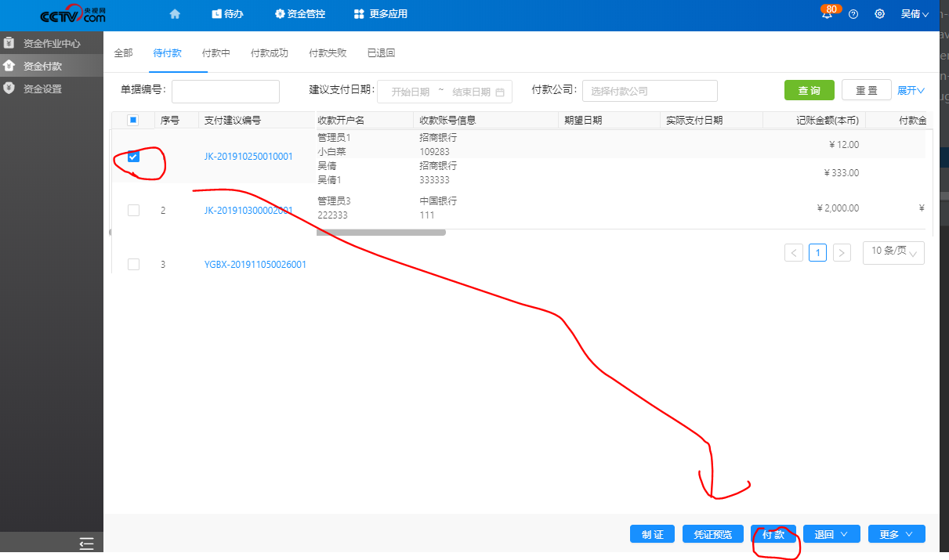Click the 中国银行 account cell
The height and width of the screenshot is (560, 949).
point(438,201)
